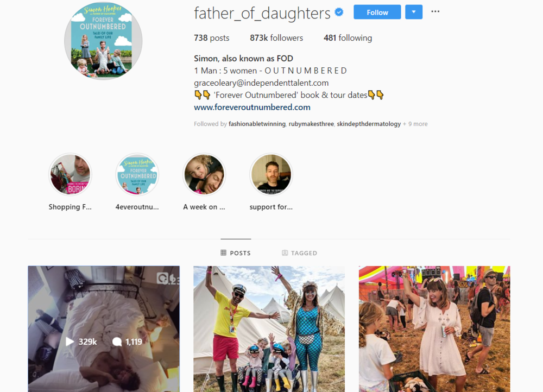
Task: Expand suggested accounts dropdown arrow next to Follow
Action: [x=414, y=12]
